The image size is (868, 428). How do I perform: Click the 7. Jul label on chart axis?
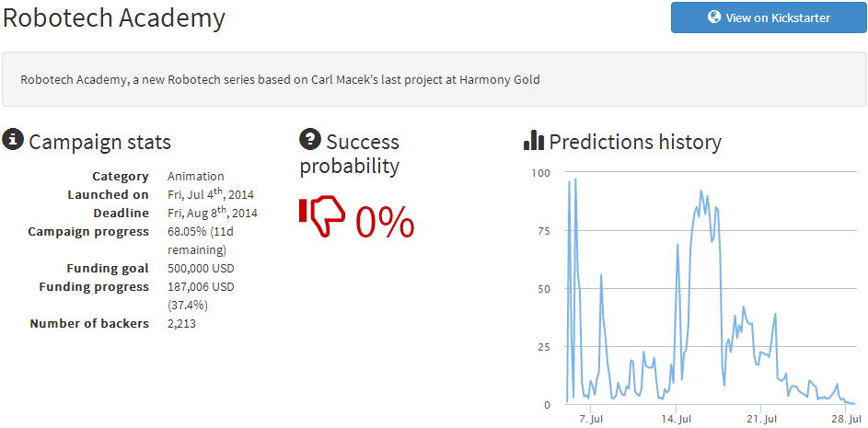click(591, 418)
